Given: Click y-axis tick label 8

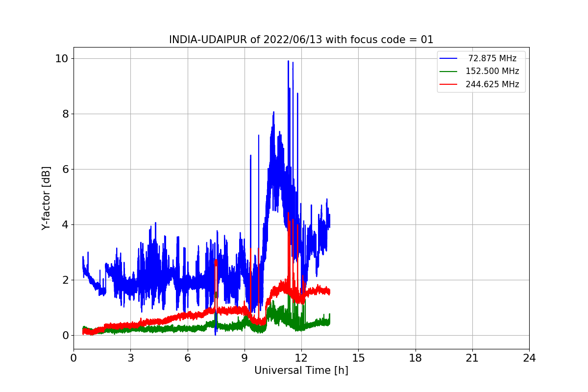Looking at the screenshot, I should pyautogui.click(x=66, y=114).
